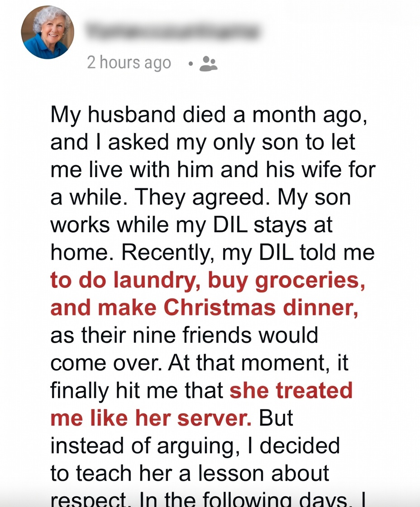420x507 pixels.
Task: Open the '2 hours ago' timestamp
Action: [129, 62]
